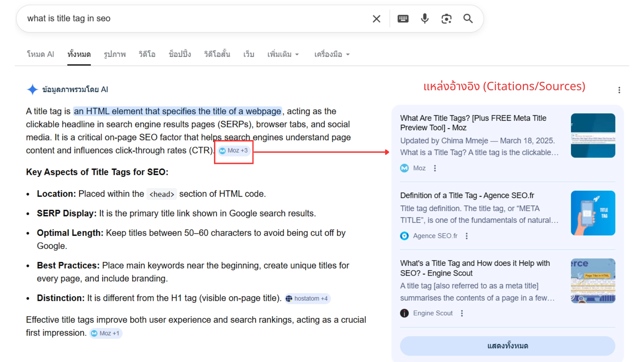Open the three-dot menu beside Engine Scout
This screenshot has height=362, width=644.
tap(462, 313)
